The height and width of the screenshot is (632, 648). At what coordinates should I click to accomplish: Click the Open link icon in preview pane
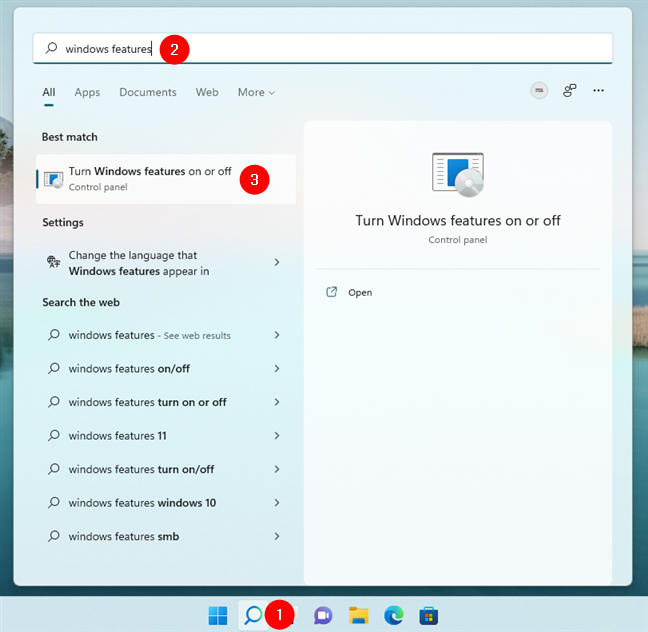[331, 292]
